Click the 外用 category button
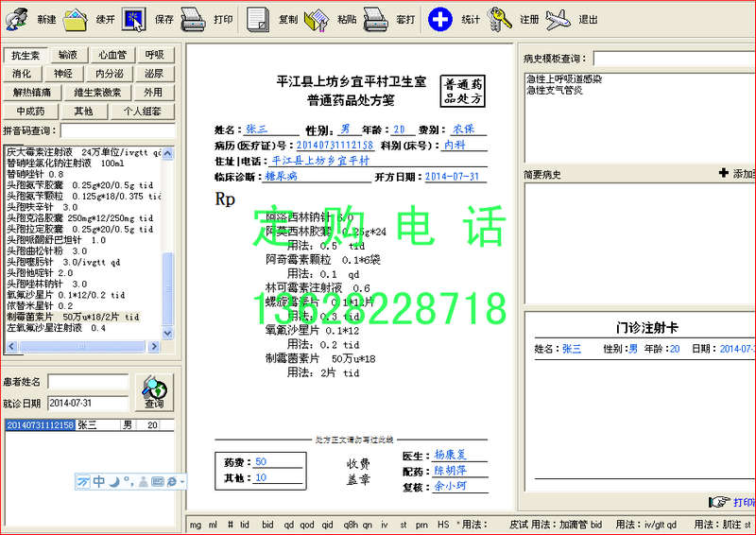 click(153, 93)
